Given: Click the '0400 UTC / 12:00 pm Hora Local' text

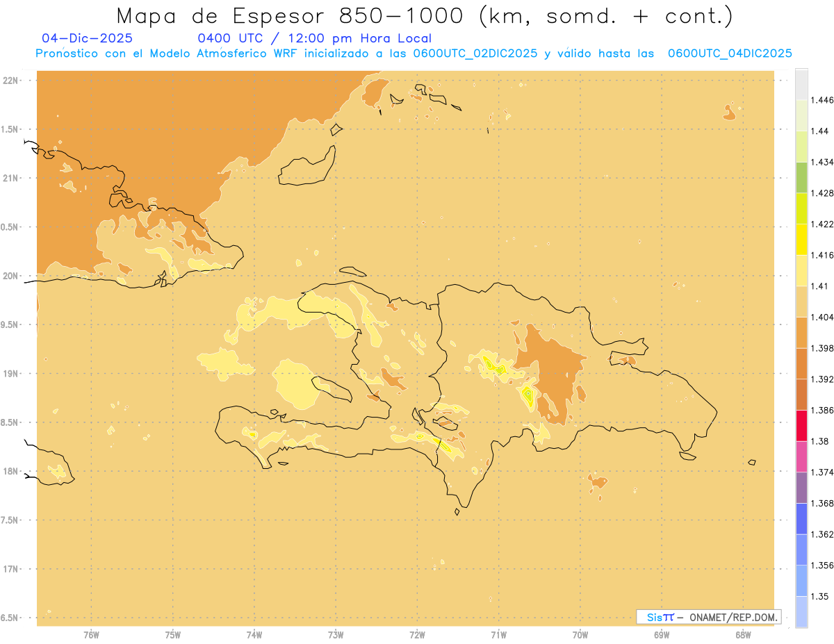Looking at the screenshot, I should click(315, 38).
